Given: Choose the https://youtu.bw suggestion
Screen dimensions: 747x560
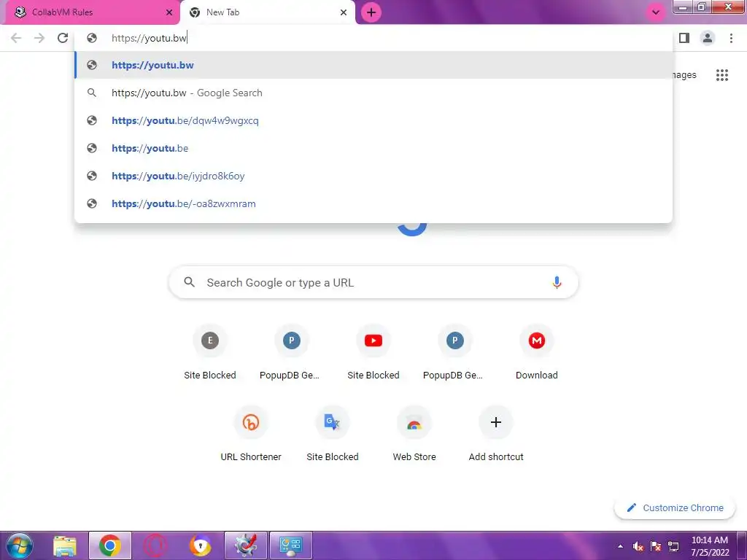Looking at the screenshot, I should (x=373, y=65).
